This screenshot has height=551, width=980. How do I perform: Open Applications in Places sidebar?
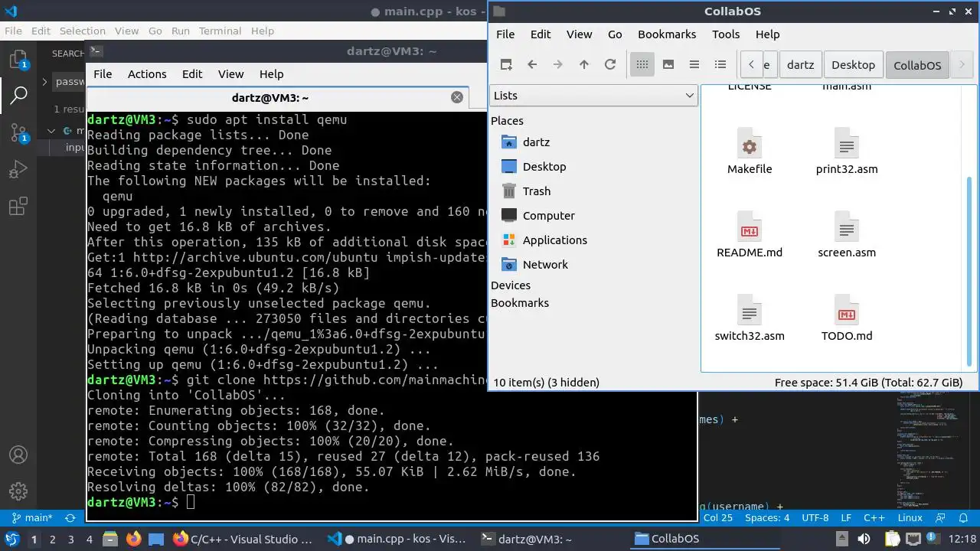[555, 240]
